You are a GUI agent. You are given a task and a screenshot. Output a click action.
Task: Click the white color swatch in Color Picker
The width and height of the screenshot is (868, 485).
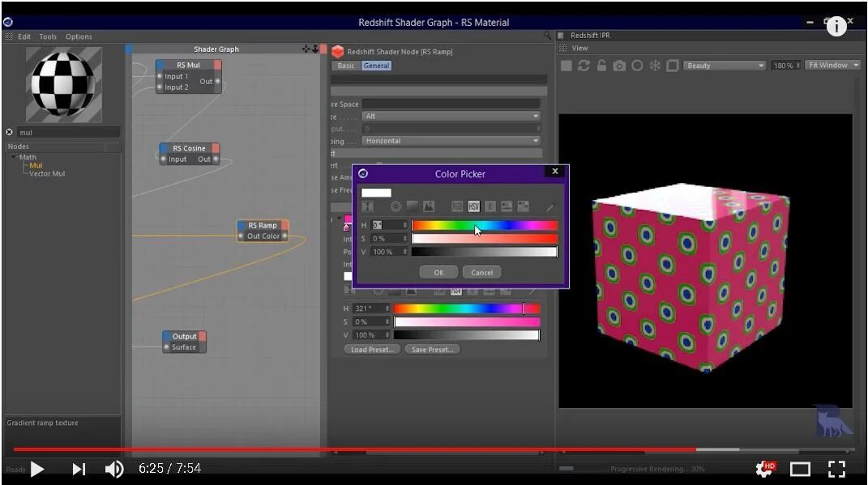click(x=376, y=193)
